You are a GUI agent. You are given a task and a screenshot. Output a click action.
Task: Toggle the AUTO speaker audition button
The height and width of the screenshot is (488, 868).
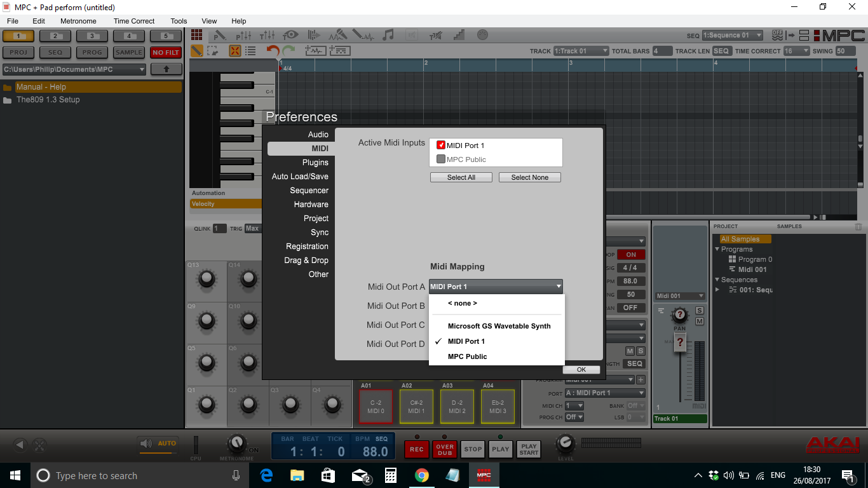pyautogui.click(x=158, y=444)
